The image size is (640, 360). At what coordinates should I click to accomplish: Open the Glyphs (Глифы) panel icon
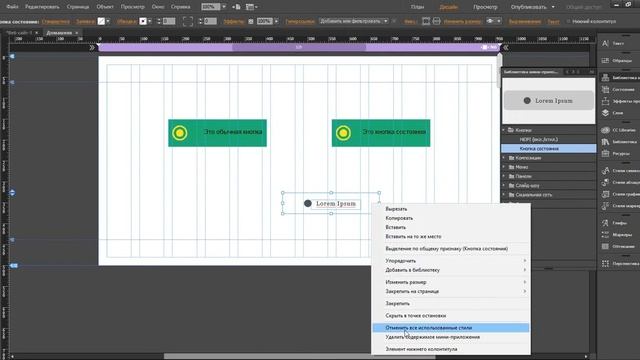pyautogui.click(x=605, y=223)
